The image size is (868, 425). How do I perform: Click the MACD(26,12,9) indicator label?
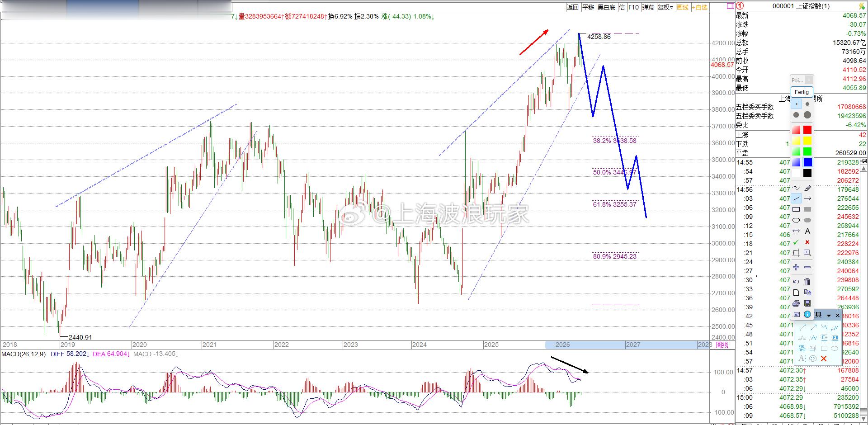click(24, 354)
